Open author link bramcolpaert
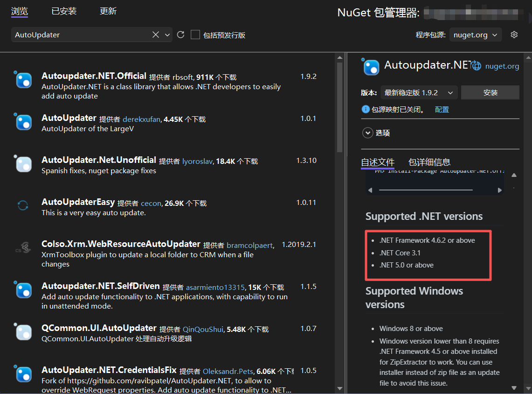Screen dimensions: 532x394 [x=250, y=245]
